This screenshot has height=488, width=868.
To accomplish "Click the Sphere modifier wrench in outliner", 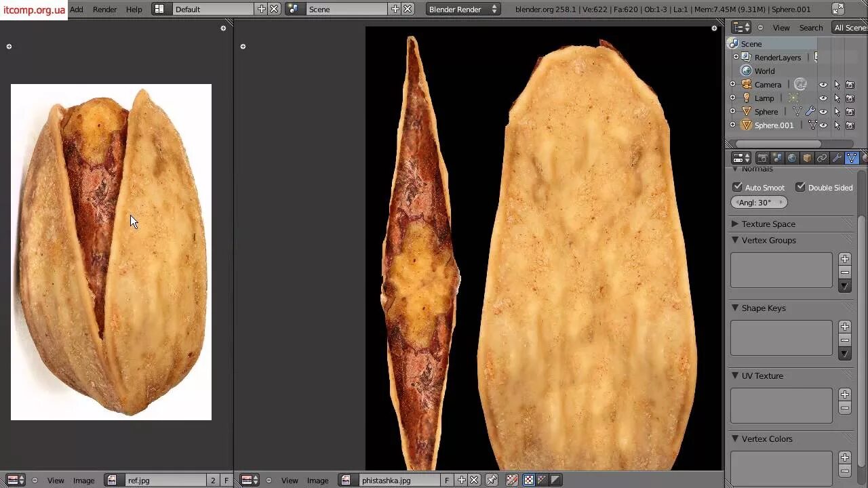I will tap(810, 111).
